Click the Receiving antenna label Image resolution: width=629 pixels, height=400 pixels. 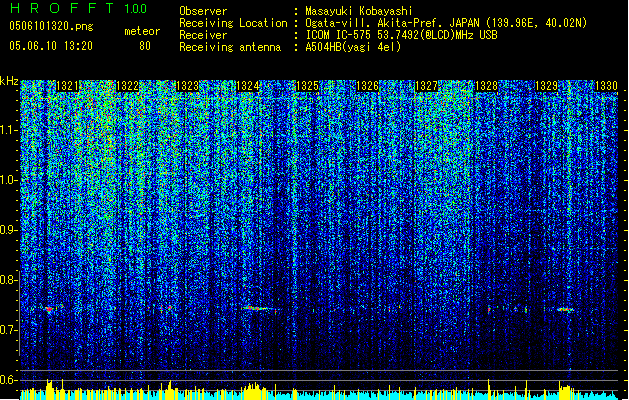[230, 47]
